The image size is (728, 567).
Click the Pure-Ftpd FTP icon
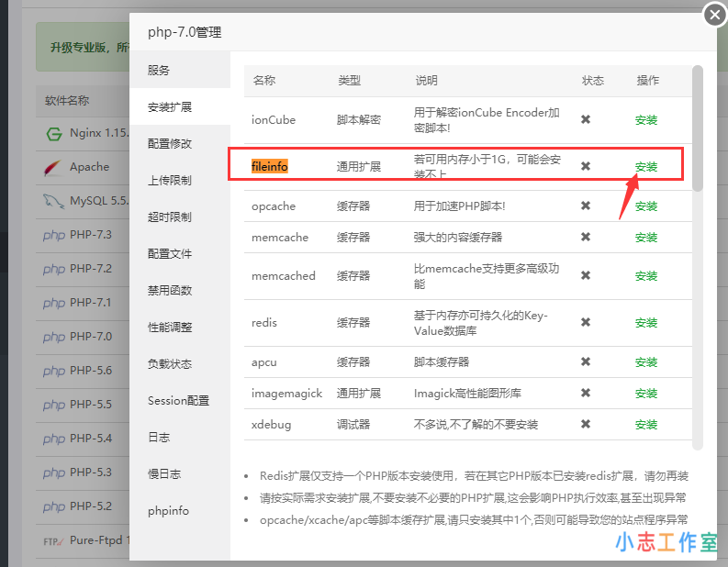coord(53,541)
